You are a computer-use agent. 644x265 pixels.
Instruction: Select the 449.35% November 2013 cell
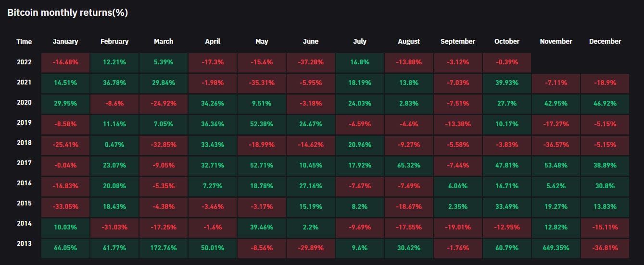point(556,249)
